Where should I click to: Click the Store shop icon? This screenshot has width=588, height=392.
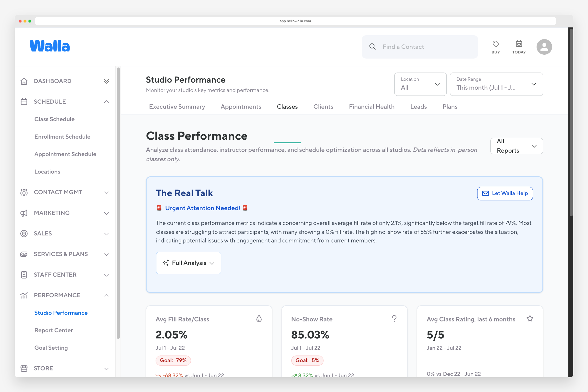[24, 368]
